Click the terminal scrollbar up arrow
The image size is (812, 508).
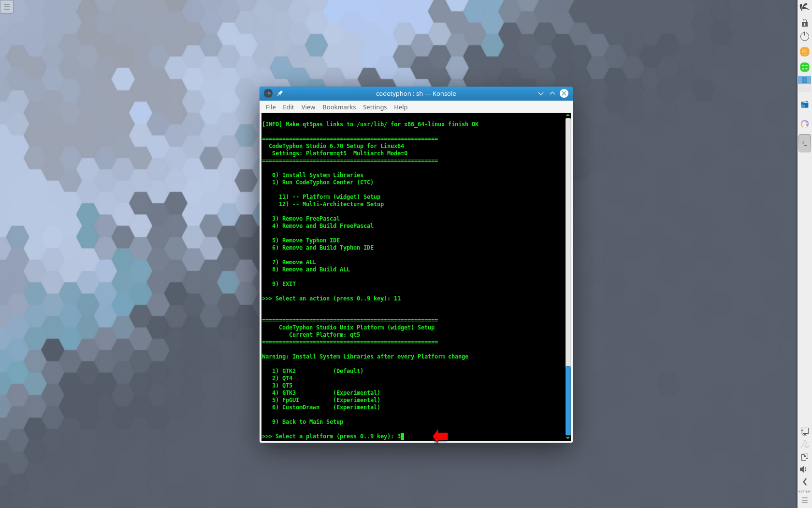click(568, 116)
